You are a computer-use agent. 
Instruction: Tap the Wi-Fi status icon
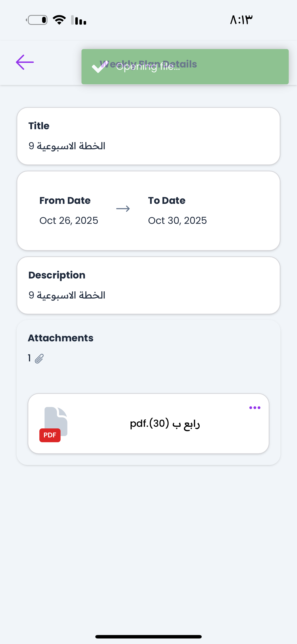pyautogui.click(x=59, y=20)
